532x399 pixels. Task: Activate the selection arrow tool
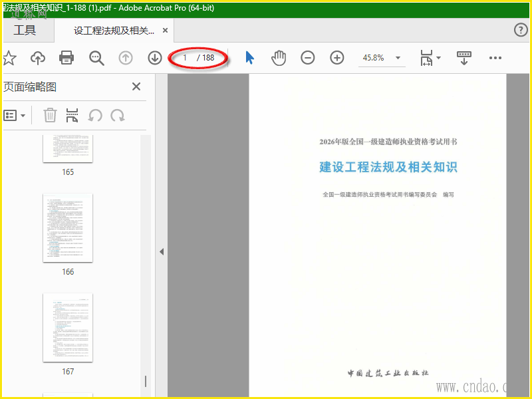point(250,58)
